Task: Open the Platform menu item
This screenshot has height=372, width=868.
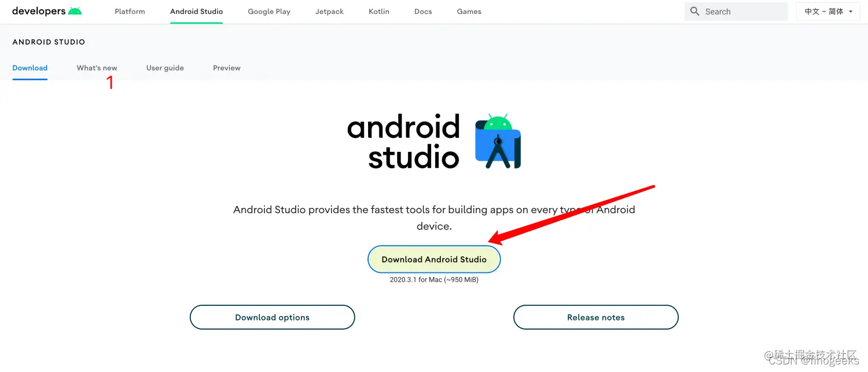Action: [x=130, y=12]
